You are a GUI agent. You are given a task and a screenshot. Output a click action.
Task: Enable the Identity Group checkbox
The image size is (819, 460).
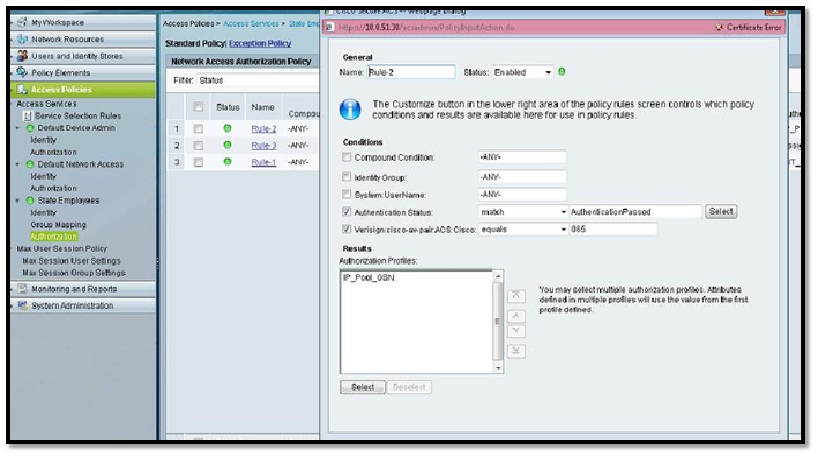[x=346, y=177]
